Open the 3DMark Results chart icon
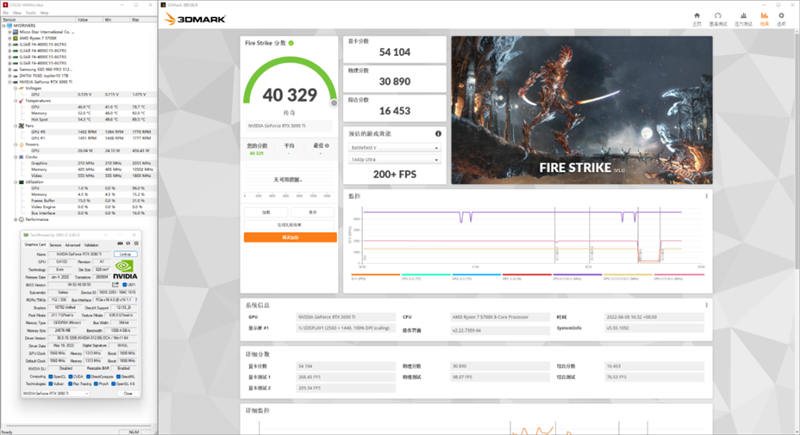The image size is (800, 435). point(764,16)
